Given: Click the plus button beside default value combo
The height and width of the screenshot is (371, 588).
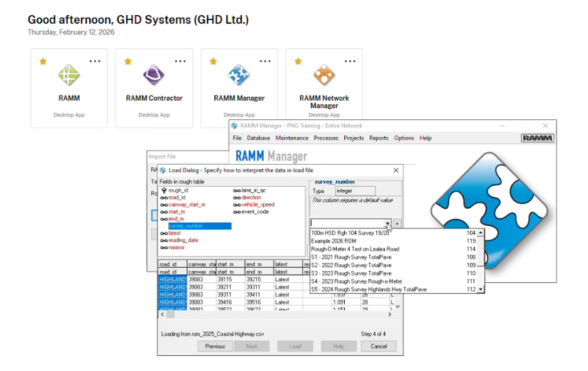Looking at the screenshot, I should [x=397, y=223].
